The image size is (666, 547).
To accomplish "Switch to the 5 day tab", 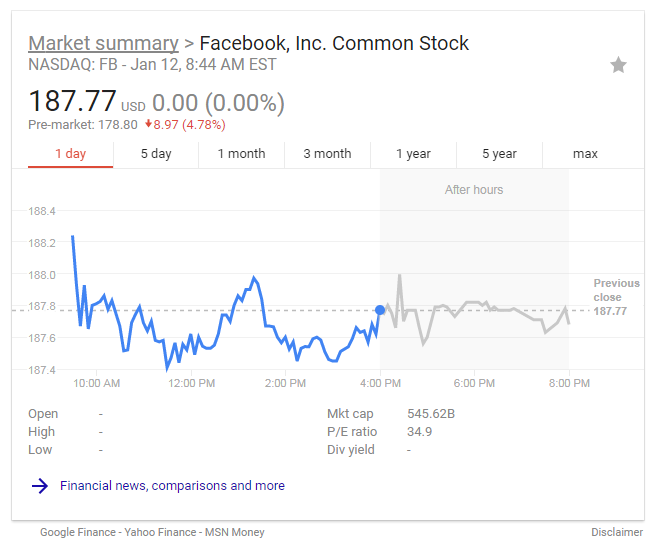I will 156,154.
